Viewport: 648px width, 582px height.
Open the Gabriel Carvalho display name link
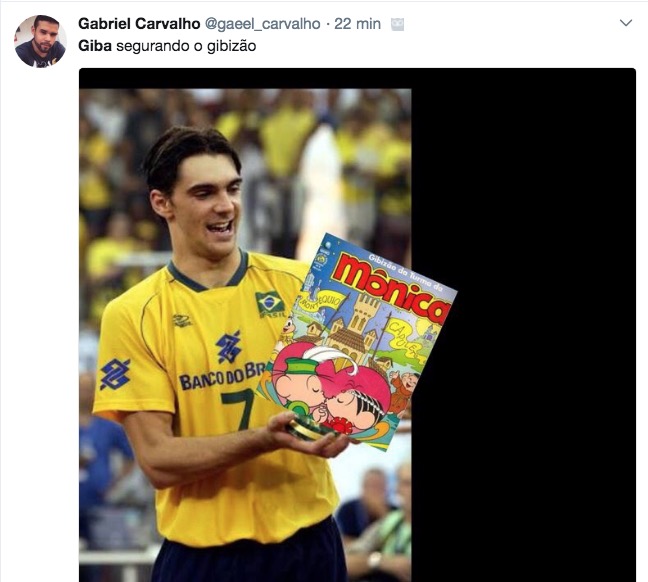139,24
